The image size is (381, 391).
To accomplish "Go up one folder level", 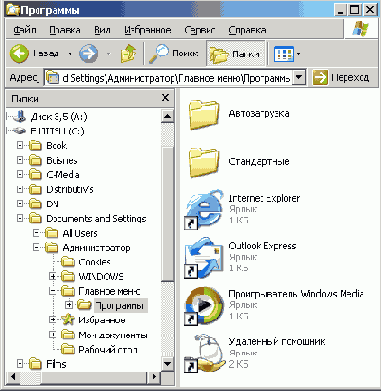I will (128, 53).
